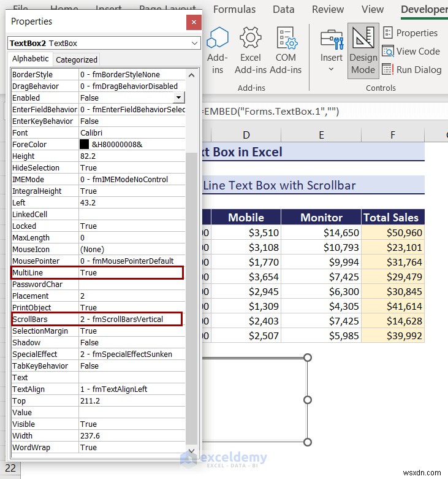Click the MaxLength value 0
This screenshot has width=448, height=479.
pos(132,238)
